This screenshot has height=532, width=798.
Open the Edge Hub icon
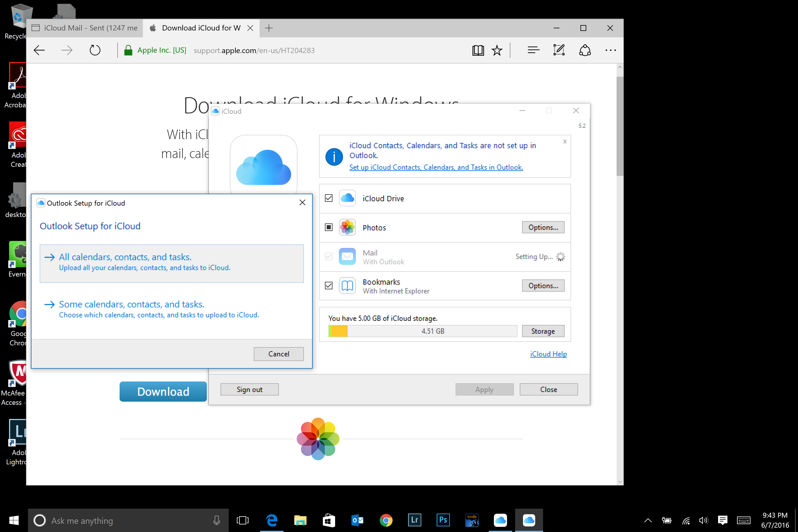click(x=533, y=50)
